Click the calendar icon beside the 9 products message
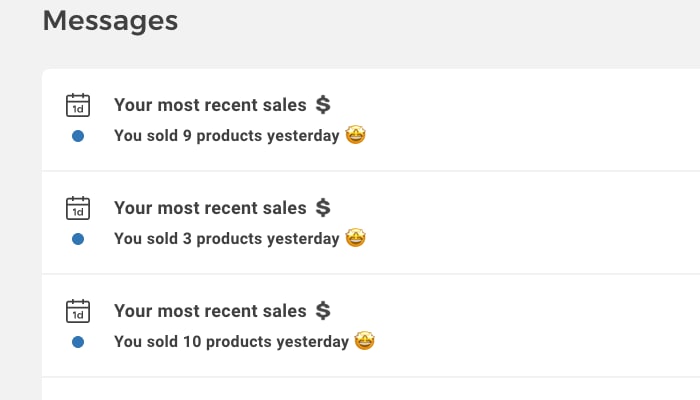 coord(78,105)
